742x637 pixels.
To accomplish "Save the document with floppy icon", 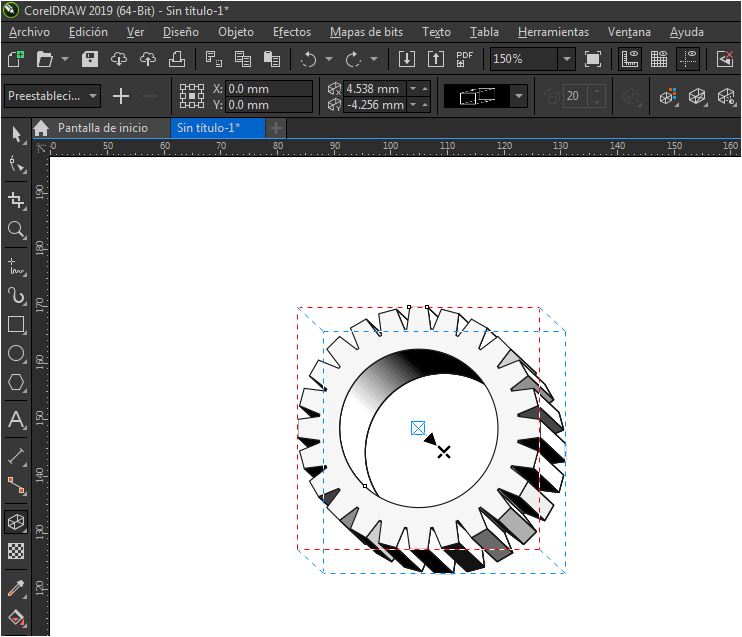I will [90, 59].
